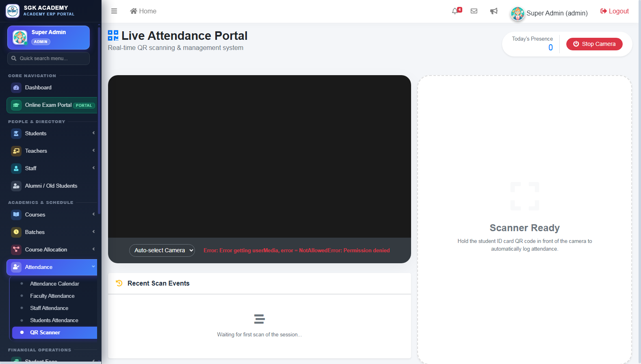Click the Online Exam Portal graduation icon
Screen dimensions: 641x364
tap(16, 105)
